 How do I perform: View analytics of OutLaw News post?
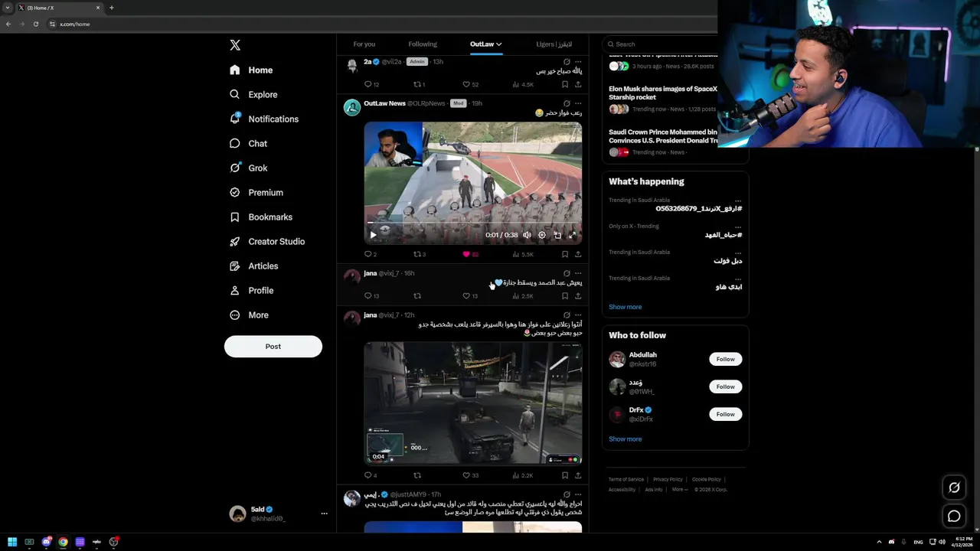point(523,254)
